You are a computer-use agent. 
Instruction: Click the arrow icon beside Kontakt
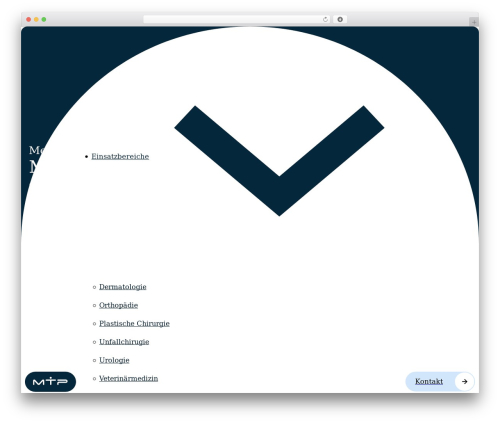(464, 381)
